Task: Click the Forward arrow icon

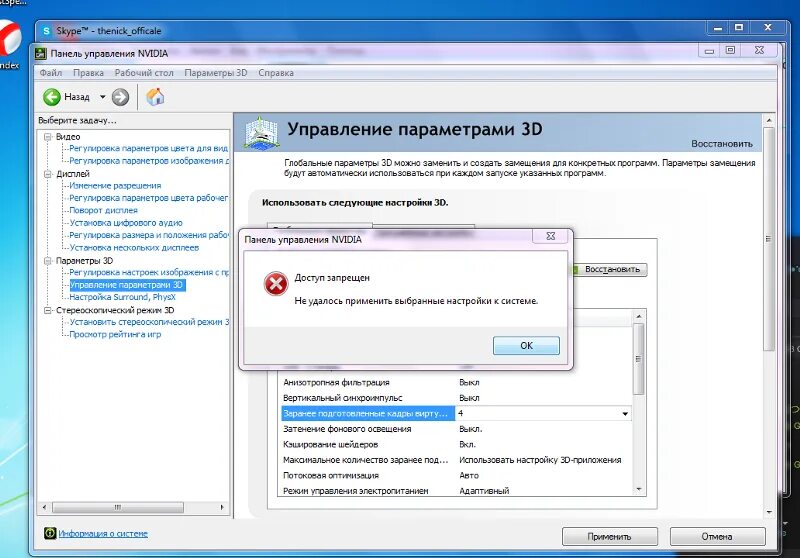Action: [x=120, y=97]
